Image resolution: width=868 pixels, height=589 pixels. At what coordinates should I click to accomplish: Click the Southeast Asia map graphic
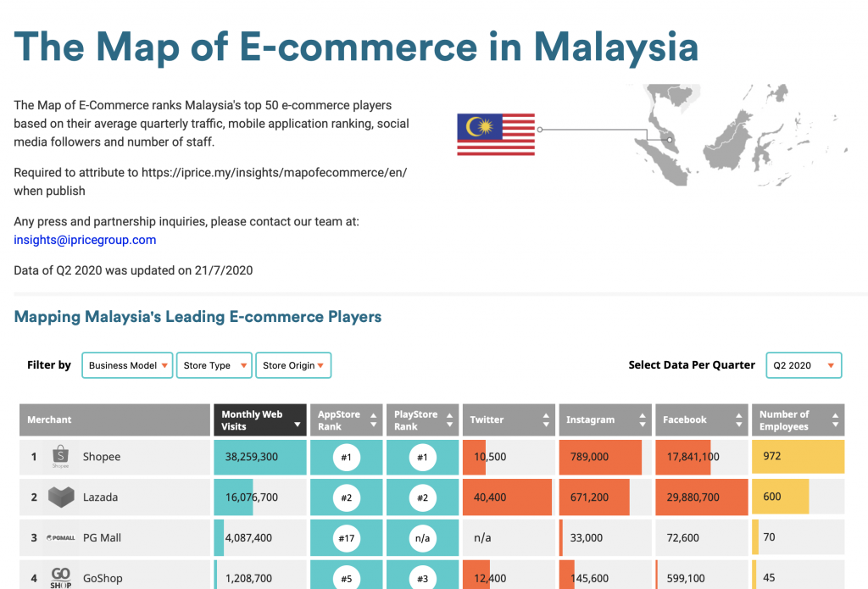(737, 135)
